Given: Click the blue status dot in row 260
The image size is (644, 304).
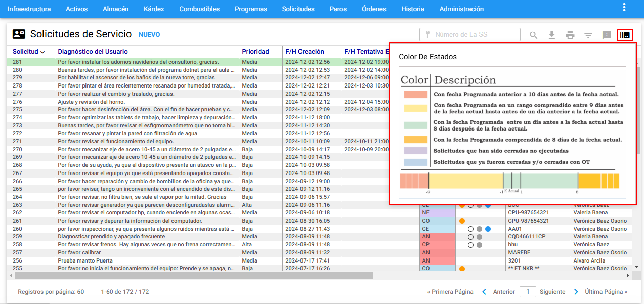Looking at the screenshot, I should tap(488, 229).
